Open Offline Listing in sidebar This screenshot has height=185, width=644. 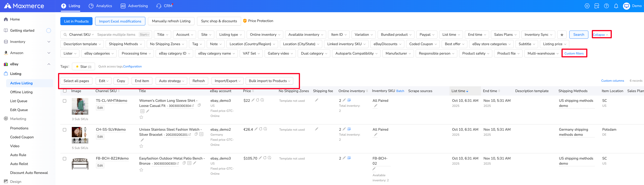[x=21, y=92]
